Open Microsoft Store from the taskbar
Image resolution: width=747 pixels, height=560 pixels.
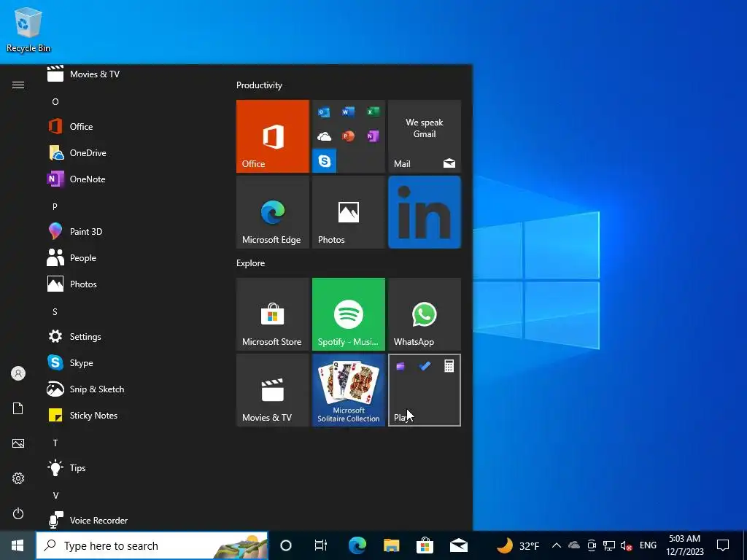425,545
